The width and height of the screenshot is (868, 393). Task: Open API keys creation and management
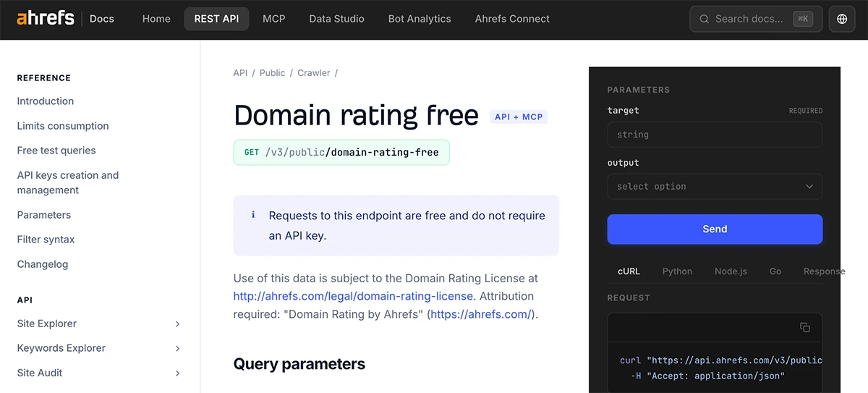[68, 182]
